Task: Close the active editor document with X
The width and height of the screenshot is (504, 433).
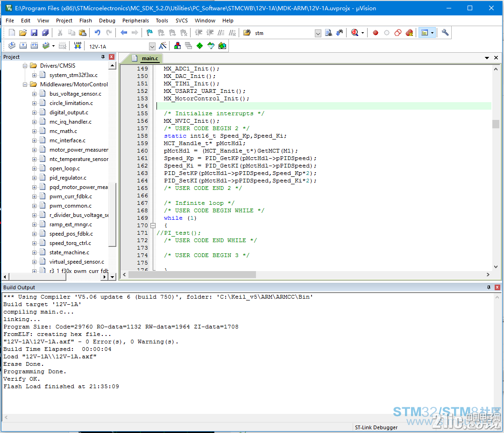Action: pyautogui.click(x=496, y=58)
